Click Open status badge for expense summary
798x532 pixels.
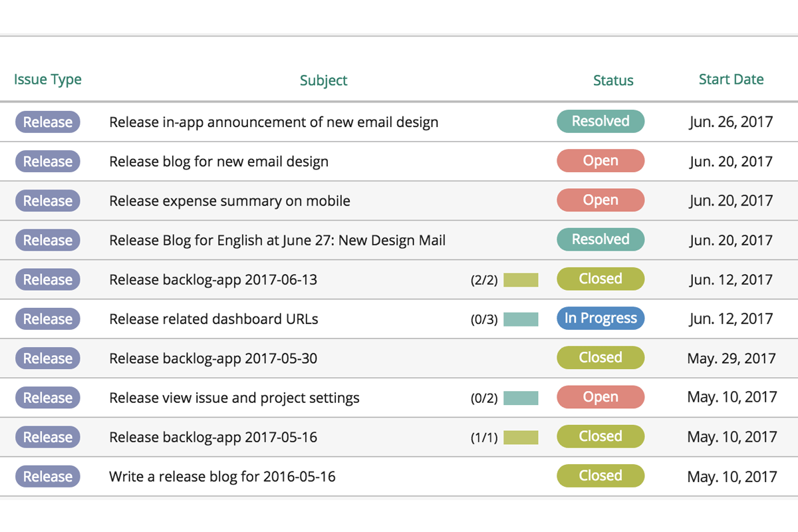coord(600,200)
